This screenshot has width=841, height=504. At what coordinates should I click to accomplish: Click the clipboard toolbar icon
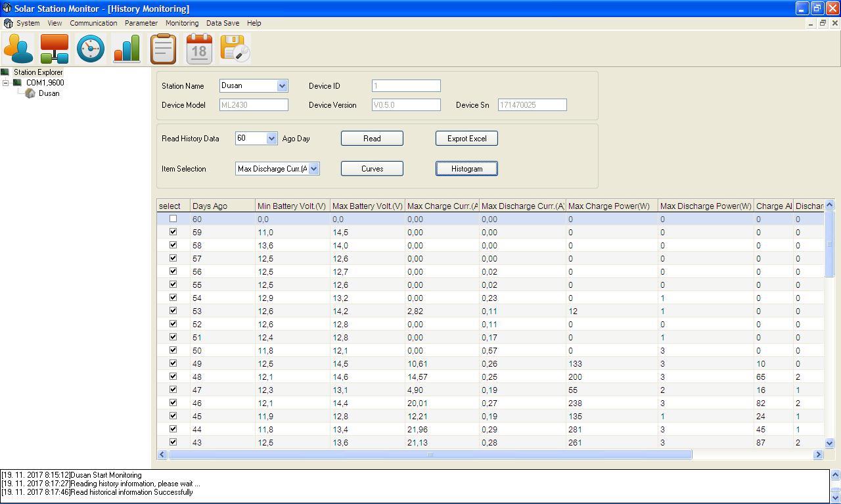click(x=163, y=49)
